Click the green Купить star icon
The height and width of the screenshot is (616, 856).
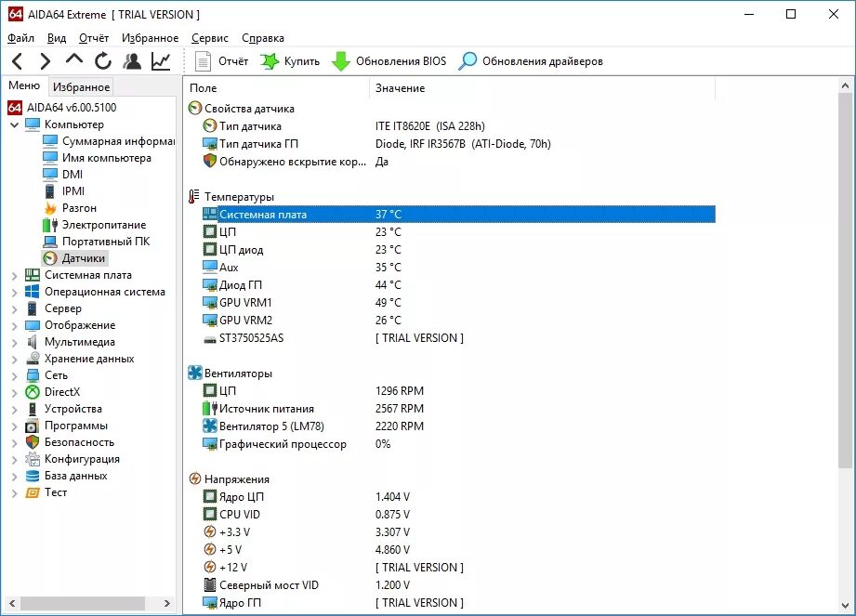(270, 61)
